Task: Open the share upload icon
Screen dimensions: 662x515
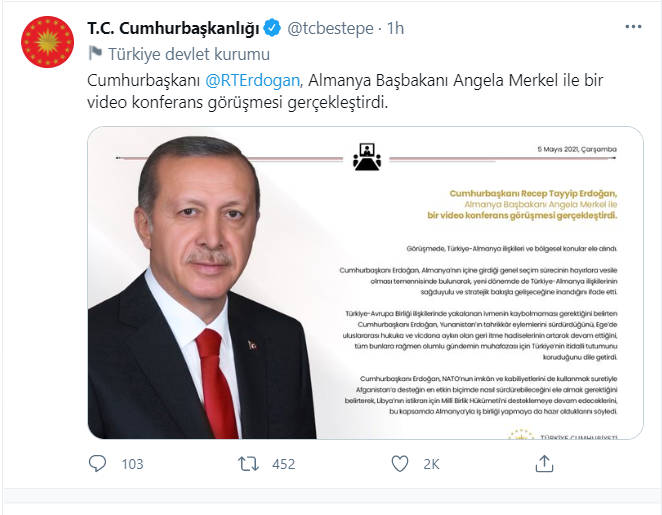Action: tap(544, 464)
